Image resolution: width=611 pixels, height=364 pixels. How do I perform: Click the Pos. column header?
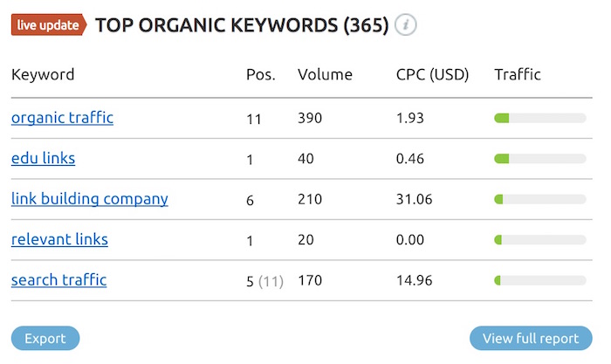point(261,74)
